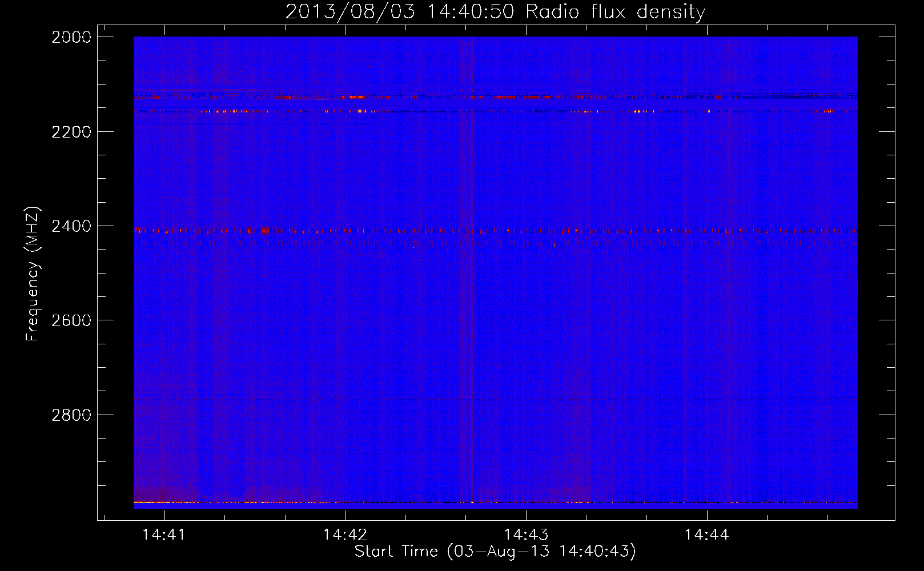924x571 pixels.
Task: Click the 'Frequency (MHZ)' axis title
Action: [33, 274]
